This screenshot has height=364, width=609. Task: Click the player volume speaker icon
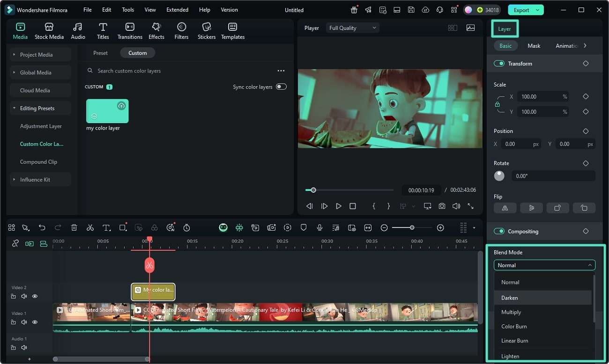pyautogui.click(x=456, y=206)
